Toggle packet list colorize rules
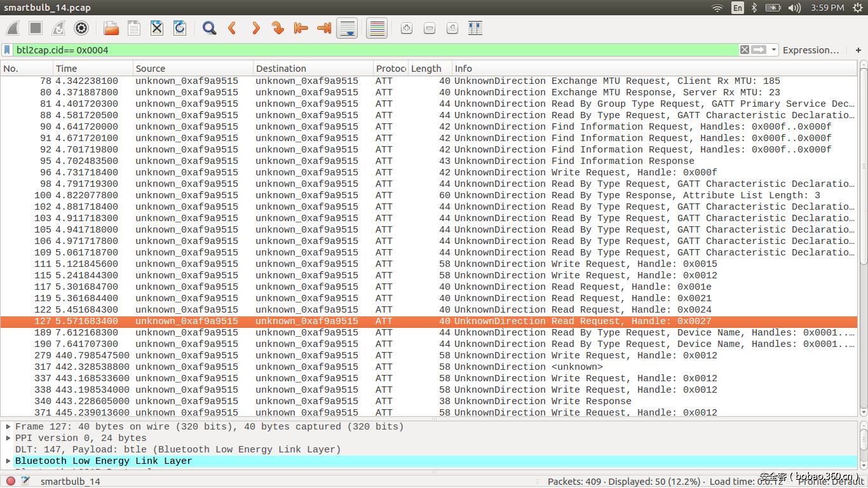This screenshot has height=488, width=868. (377, 28)
